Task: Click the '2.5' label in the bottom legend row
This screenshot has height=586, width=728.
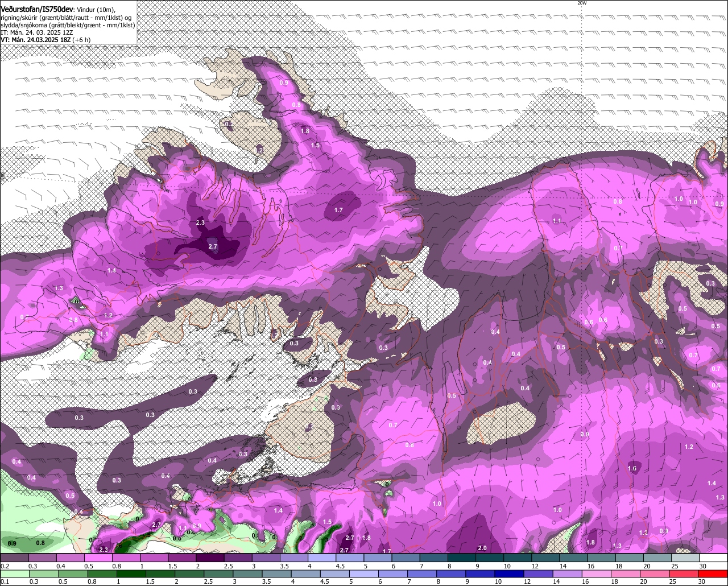Action: tap(208, 581)
